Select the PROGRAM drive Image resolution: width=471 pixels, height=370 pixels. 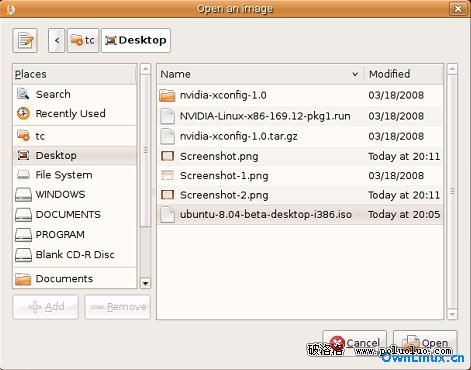75,235
